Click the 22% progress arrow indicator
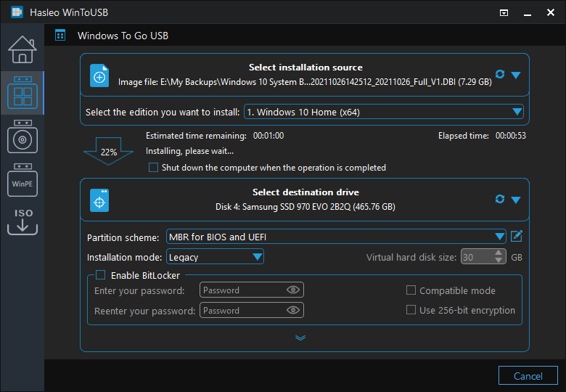The image size is (566, 392). tap(108, 151)
